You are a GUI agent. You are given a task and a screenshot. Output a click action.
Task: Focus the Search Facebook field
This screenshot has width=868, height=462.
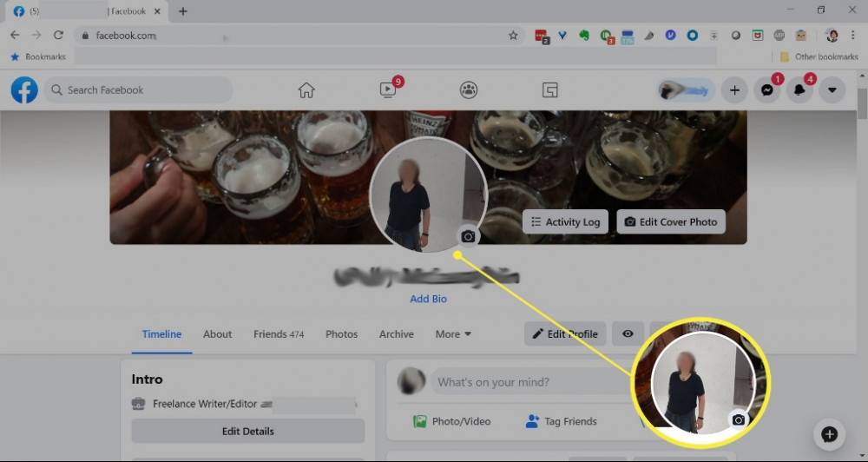138,89
